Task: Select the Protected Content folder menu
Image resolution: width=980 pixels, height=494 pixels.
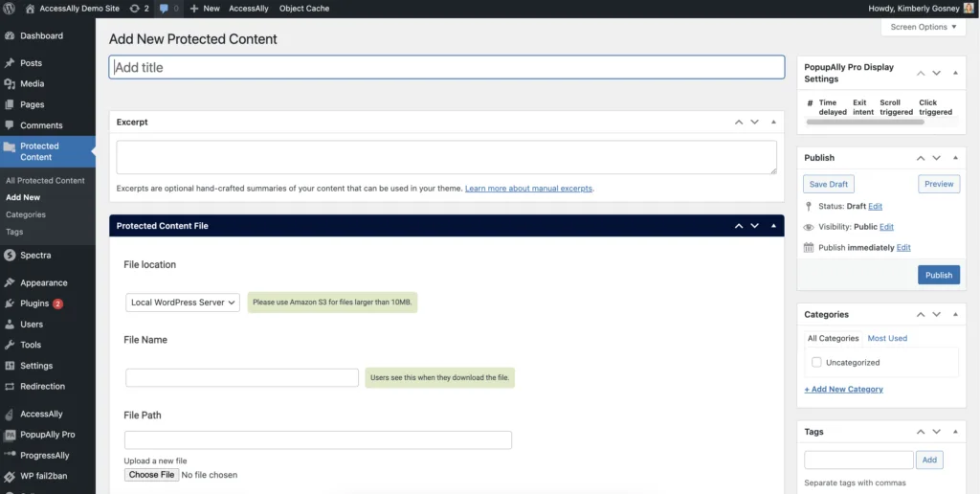Action: point(48,151)
